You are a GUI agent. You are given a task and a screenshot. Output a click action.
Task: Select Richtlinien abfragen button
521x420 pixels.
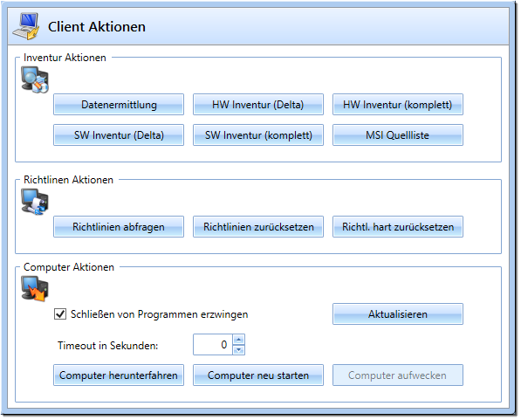pyautogui.click(x=119, y=227)
